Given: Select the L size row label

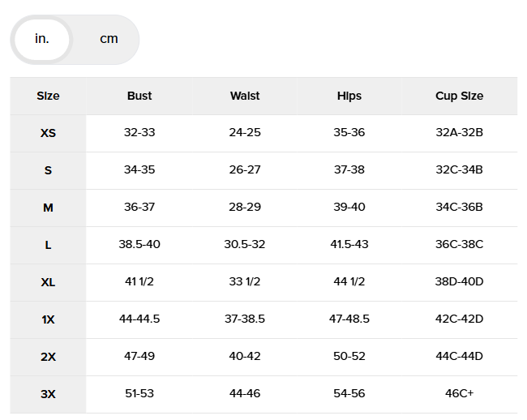Looking at the screenshot, I should (x=48, y=245).
